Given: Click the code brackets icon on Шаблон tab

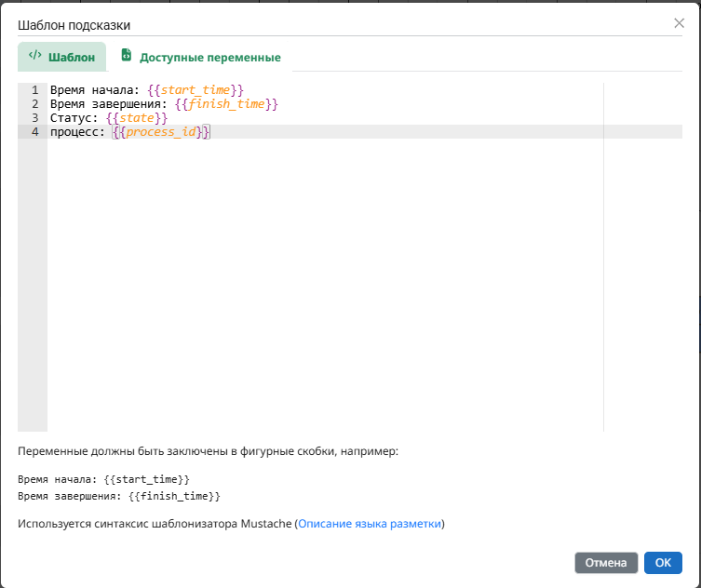Looking at the screenshot, I should [x=34, y=56].
